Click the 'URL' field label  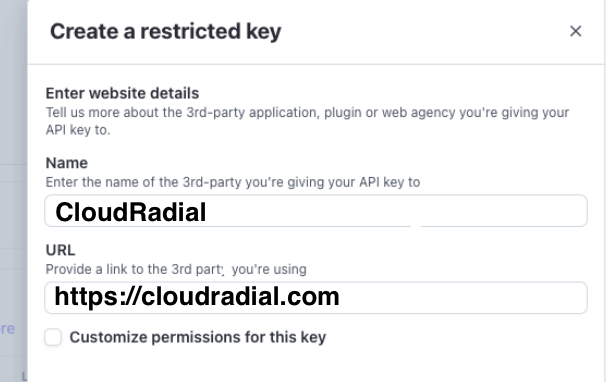(60, 250)
